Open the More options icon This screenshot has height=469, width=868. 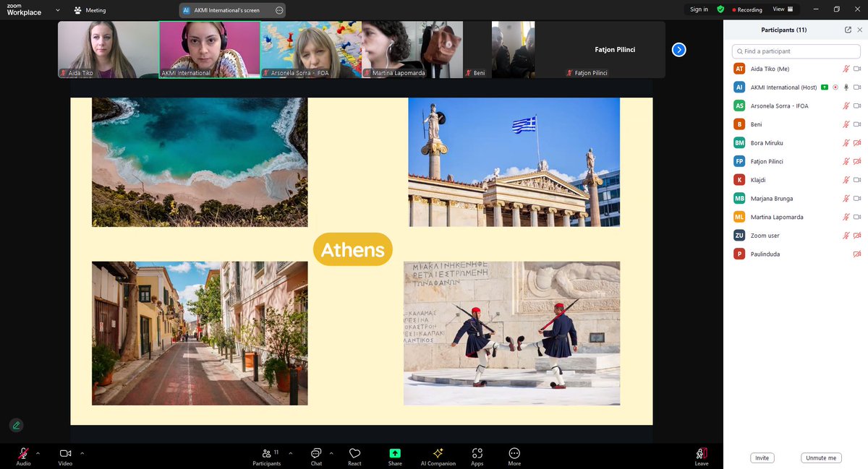514,453
